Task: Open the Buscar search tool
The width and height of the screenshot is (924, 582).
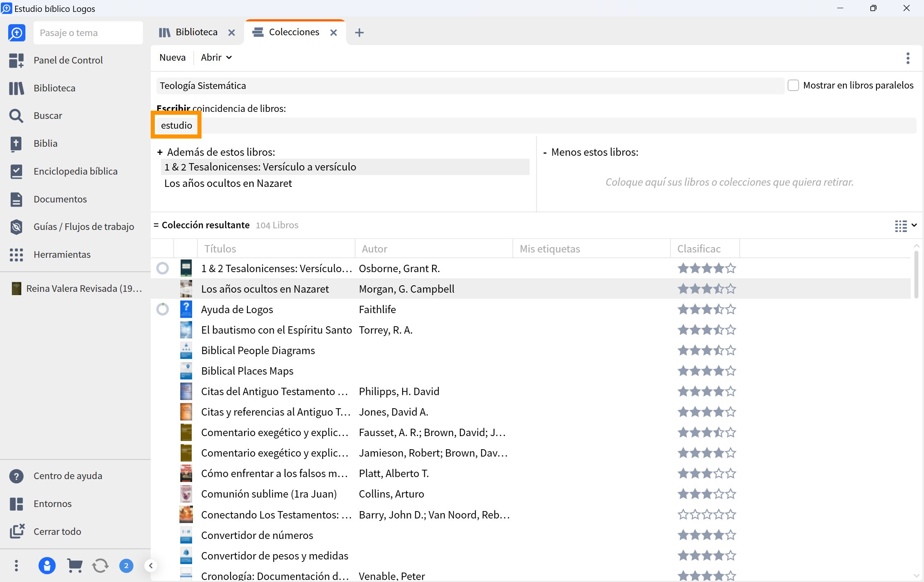Action: tap(48, 116)
